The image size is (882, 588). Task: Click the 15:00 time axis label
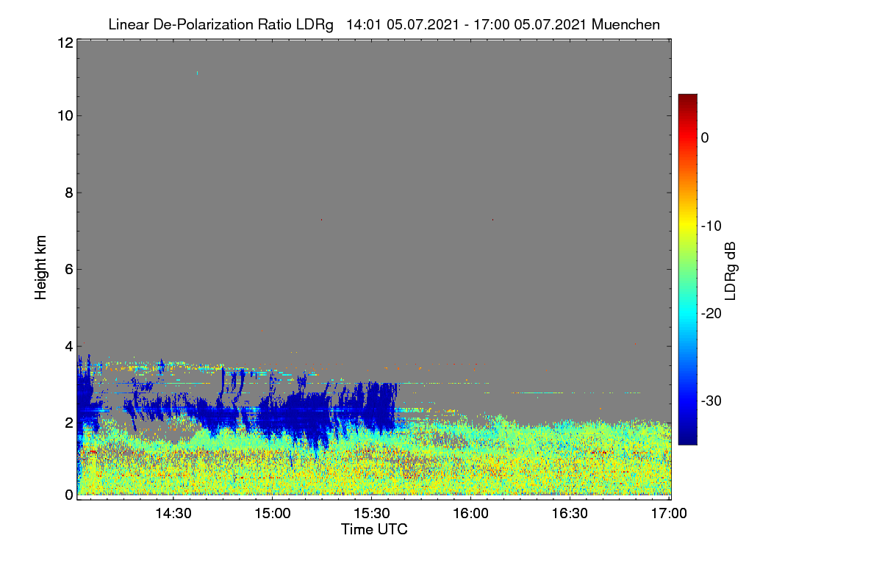point(272,514)
